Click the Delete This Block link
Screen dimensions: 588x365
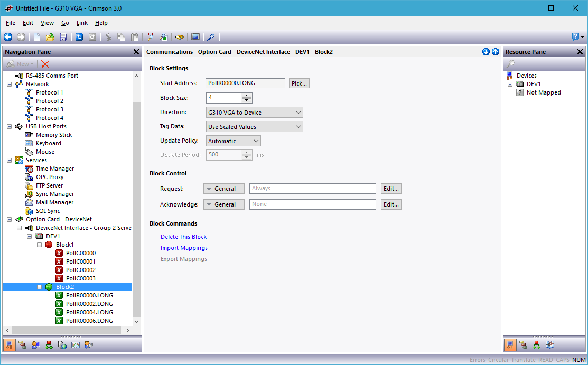pyautogui.click(x=184, y=237)
